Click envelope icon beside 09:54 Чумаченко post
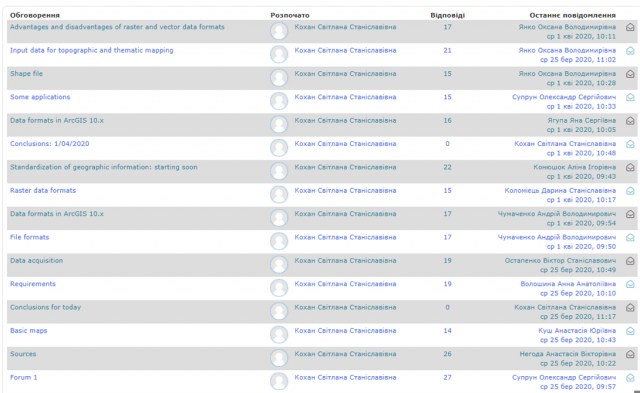Viewport: 640px width, 393px height. pyautogui.click(x=630, y=214)
